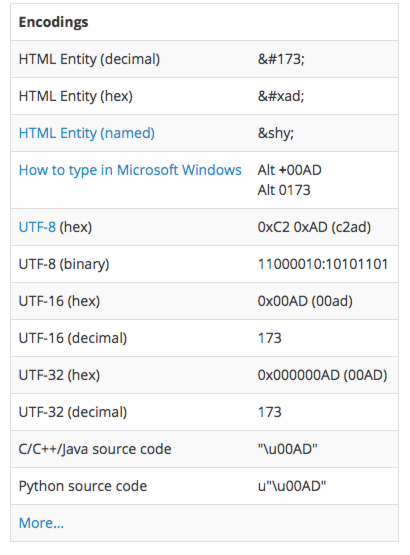The width and height of the screenshot is (410, 555).
Task: Click the Python source code row label
Action: click(83, 486)
